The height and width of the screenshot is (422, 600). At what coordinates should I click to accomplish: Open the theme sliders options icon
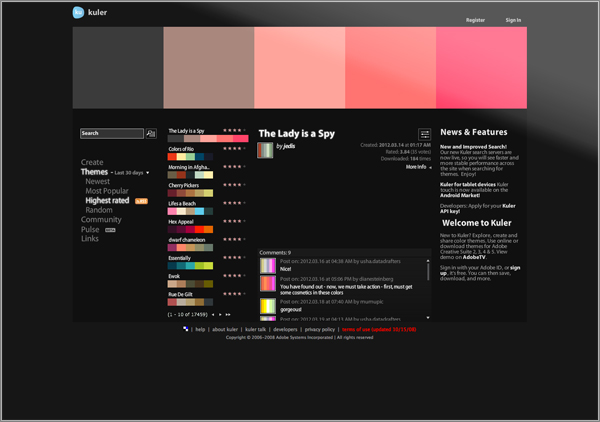(x=424, y=134)
